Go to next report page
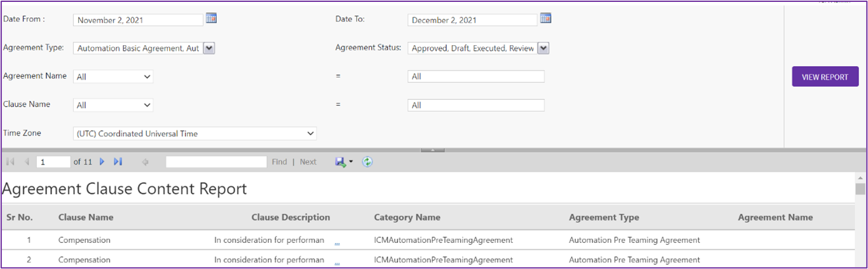Image resolution: width=868 pixels, height=269 pixels. tap(102, 162)
